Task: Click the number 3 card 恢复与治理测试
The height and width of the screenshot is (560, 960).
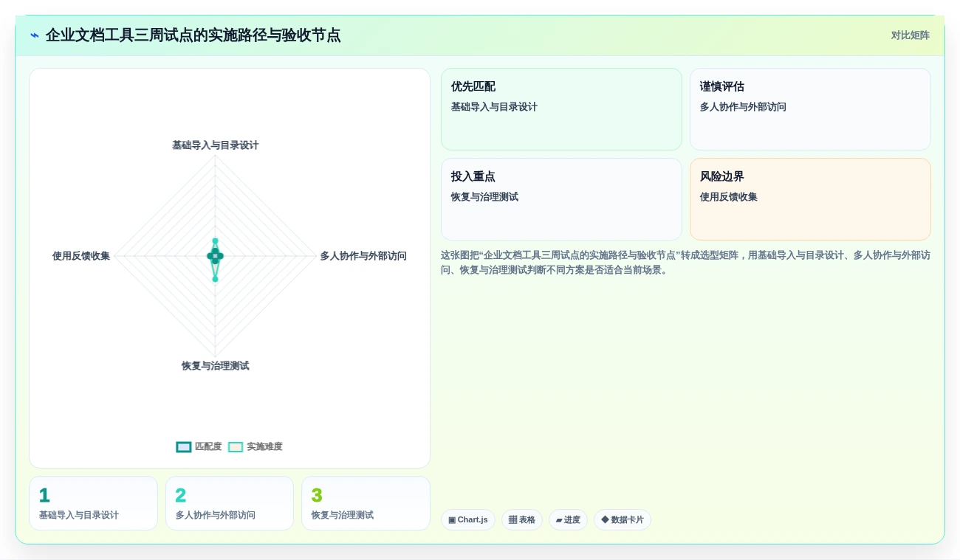Action: (366, 503)
